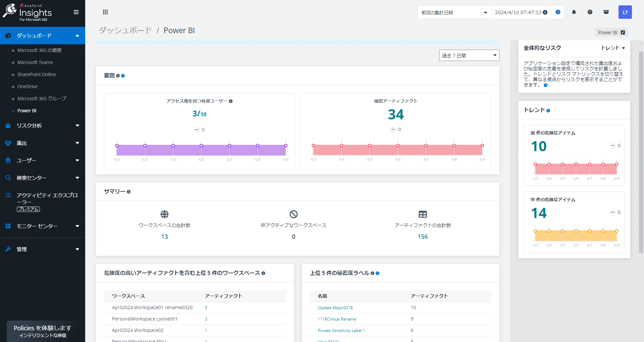
Task: Click the red 機密アーティファクト trend chart
Action: (398, 150)
